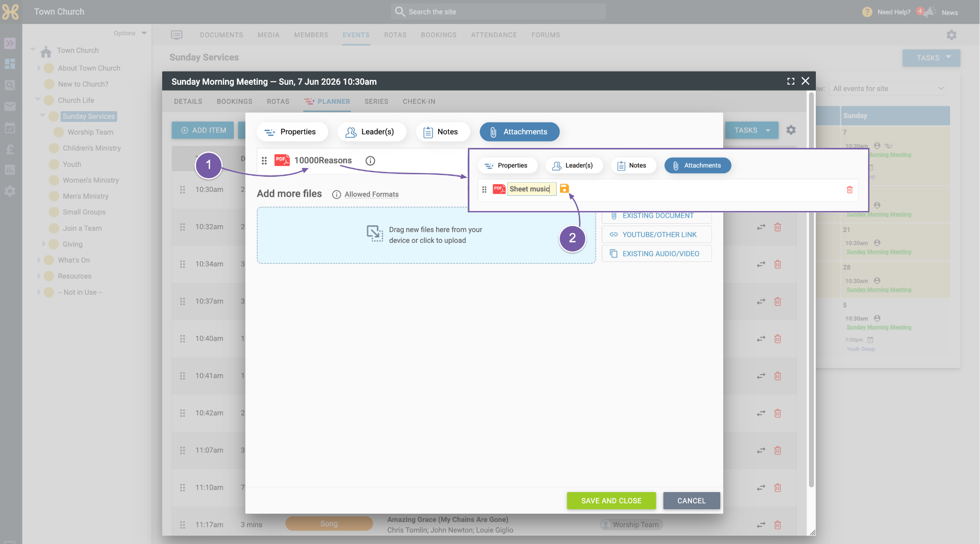Expand the What's On tree node

coord(39,260)
